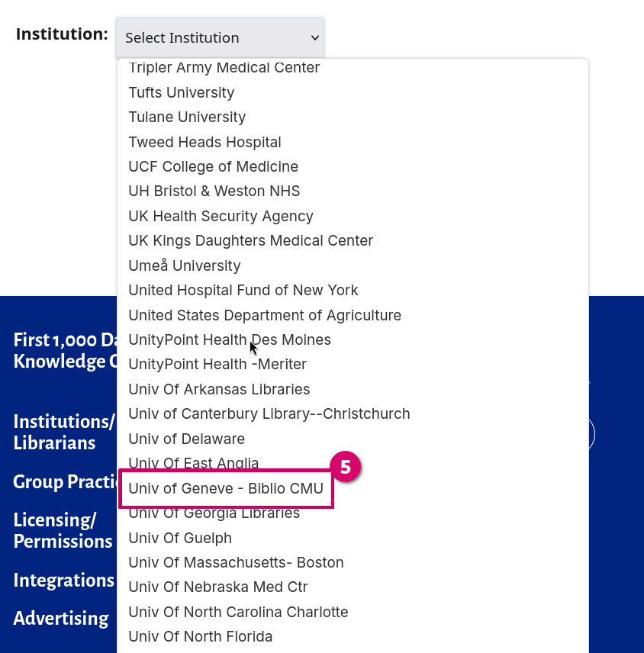
Task: Select Univ Of Arkansas Libraries
Action: coord(219,389)
